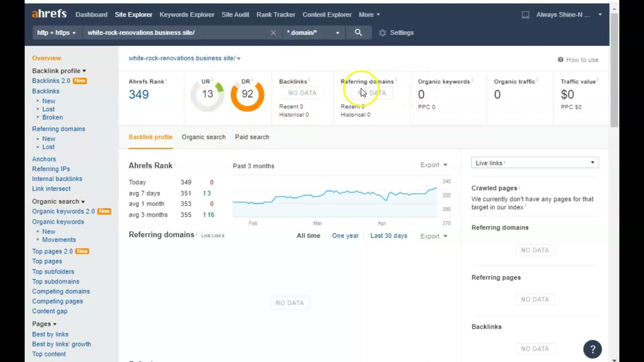Click the Ahrefs Rank value 349
644x362 pixels.
tap(139, 95)
